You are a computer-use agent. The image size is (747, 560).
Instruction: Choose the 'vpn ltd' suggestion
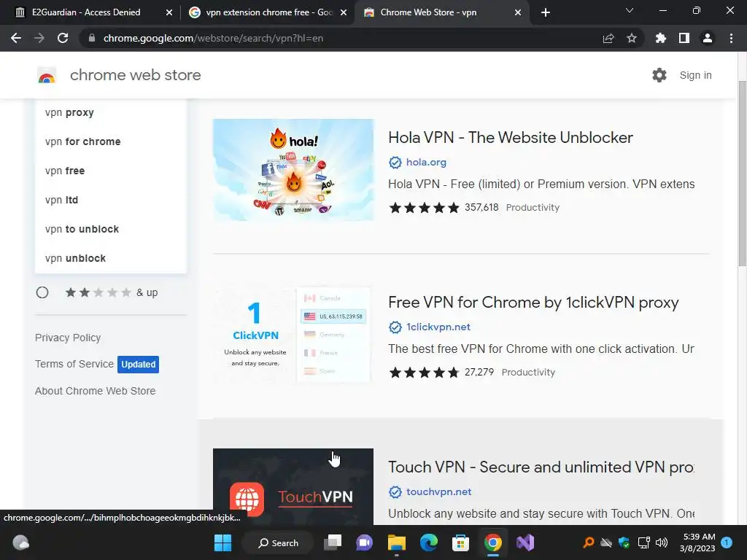click(x=111, y=200)
